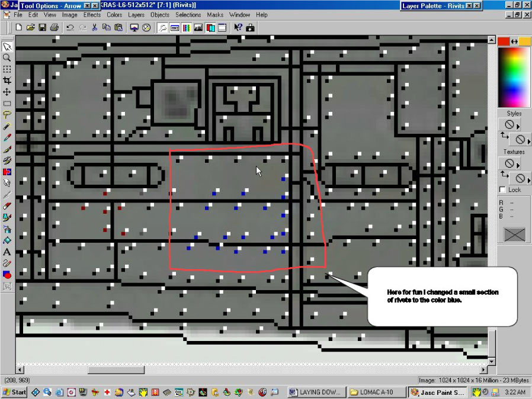Click Jasc Paint S... taskbar button
Image resolution: width=532 pixels, height=399 pixels.
[438, 392]
